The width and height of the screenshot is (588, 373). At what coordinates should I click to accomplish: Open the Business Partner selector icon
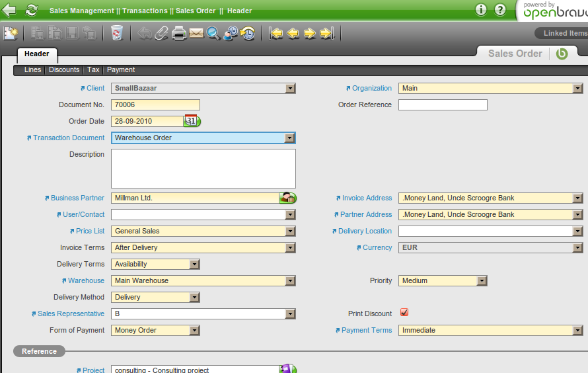coord(287,198)
